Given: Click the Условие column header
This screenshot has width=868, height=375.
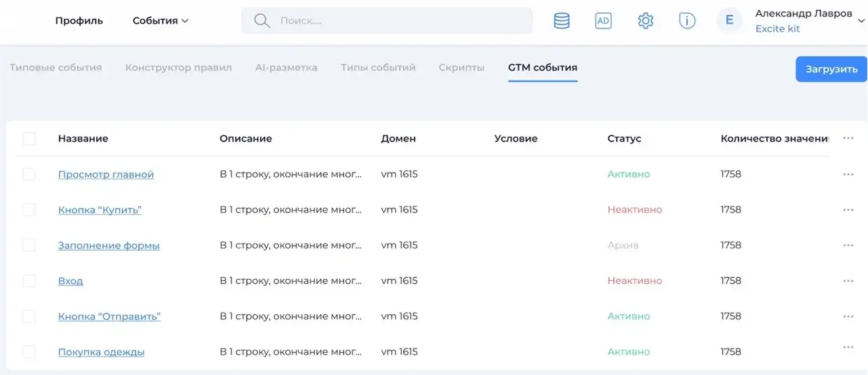Looking at the screenshot, I should (516, 139).
